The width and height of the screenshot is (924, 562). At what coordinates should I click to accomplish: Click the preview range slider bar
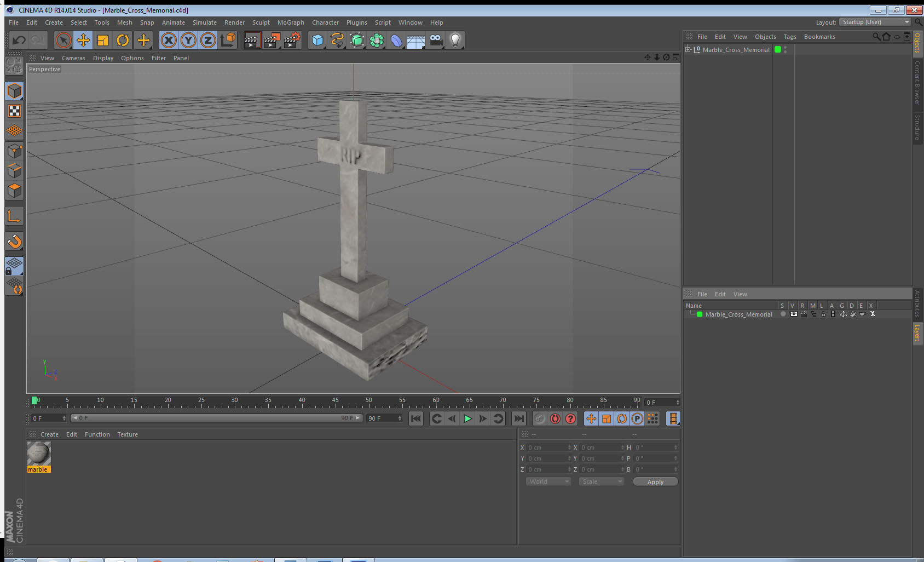[x=217, y=418]
